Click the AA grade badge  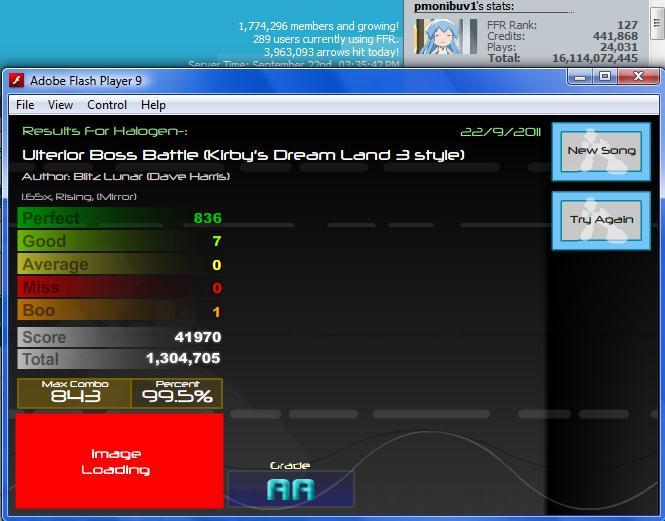(291, 489)
